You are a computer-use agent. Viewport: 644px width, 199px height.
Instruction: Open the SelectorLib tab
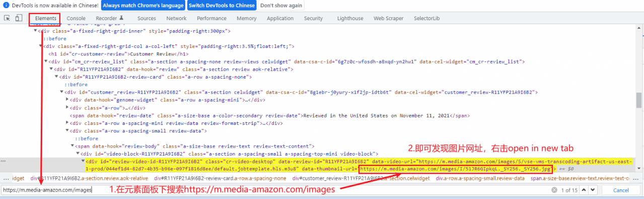[427, 18]
